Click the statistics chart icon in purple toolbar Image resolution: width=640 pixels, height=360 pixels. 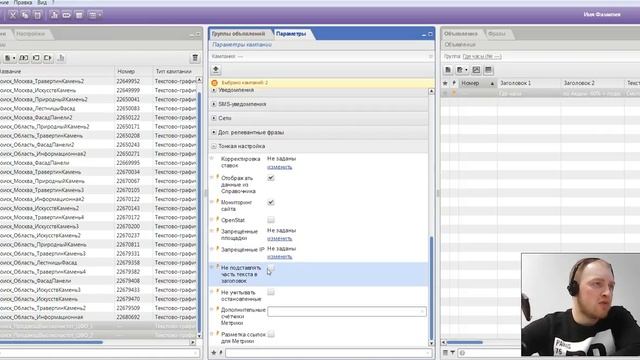tap(54, 15)
